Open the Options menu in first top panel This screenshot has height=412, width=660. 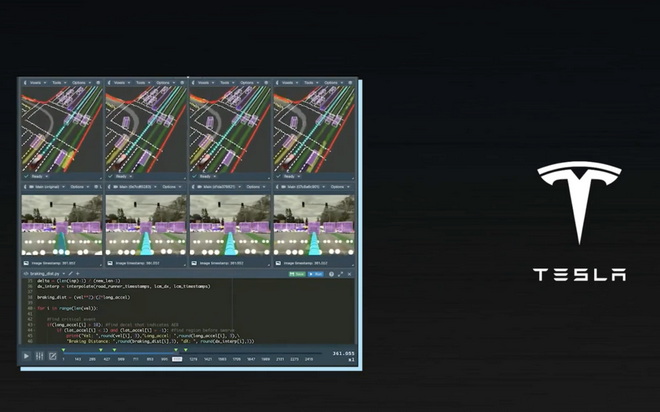[x=82, y=83]
